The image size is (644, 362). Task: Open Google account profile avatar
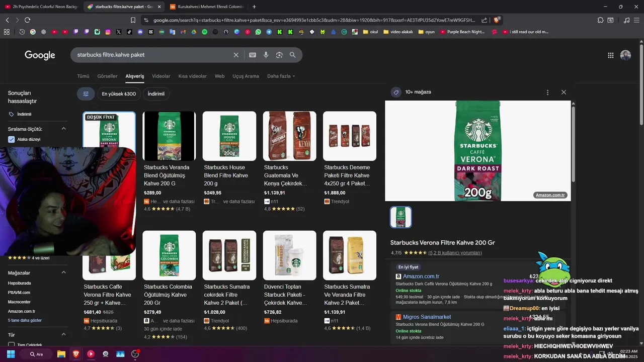coord(625,55)
